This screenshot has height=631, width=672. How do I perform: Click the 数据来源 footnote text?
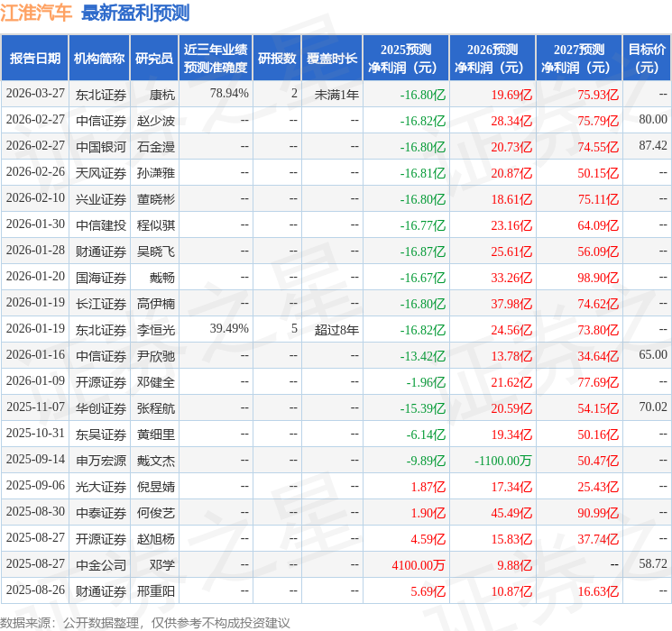pos(145,622)
